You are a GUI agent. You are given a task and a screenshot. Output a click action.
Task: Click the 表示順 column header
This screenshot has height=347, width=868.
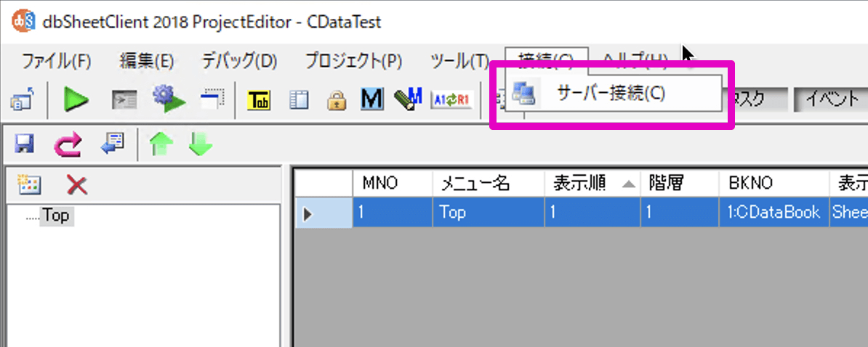(591, 184)
